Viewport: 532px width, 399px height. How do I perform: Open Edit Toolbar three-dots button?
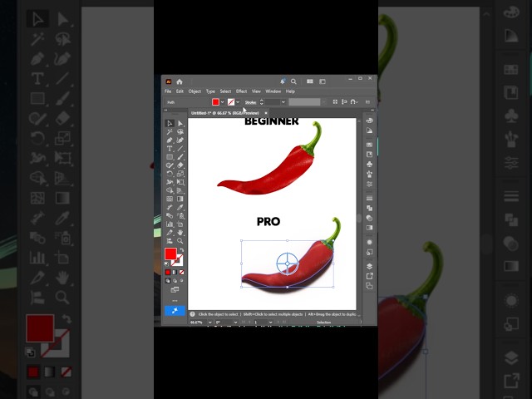coord(175,301)
